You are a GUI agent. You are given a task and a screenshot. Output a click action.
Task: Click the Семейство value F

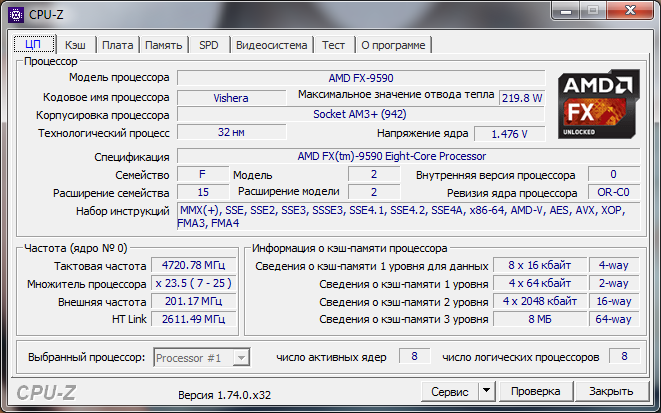point(203,174)
